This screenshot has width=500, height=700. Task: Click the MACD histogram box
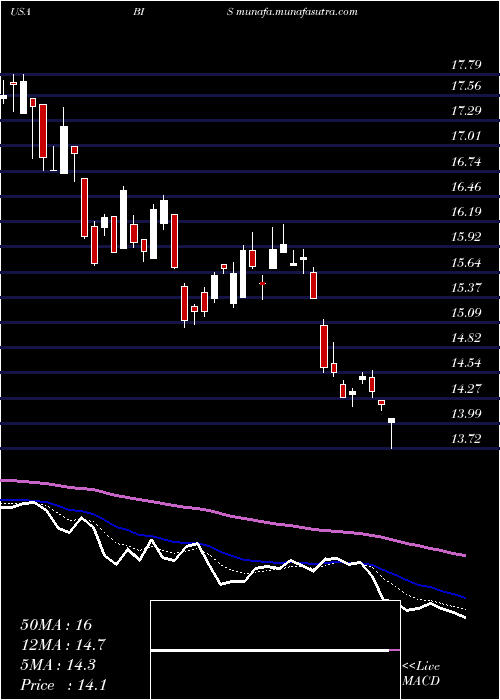pyautogui.click(x=275, y=650)
